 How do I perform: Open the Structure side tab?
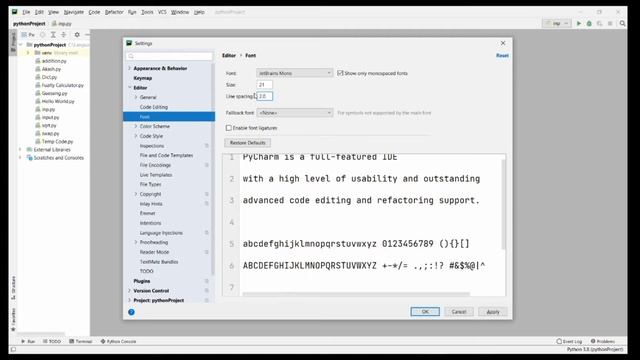click(13, 288)
